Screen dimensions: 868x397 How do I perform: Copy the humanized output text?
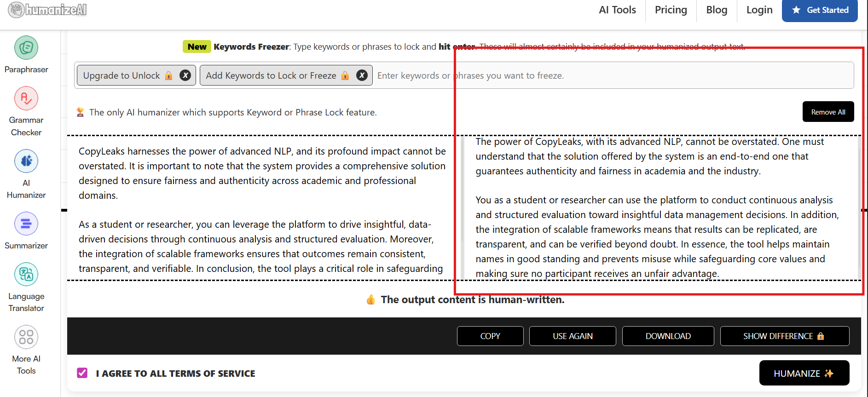pyautogui.click(x=490, y=336)
